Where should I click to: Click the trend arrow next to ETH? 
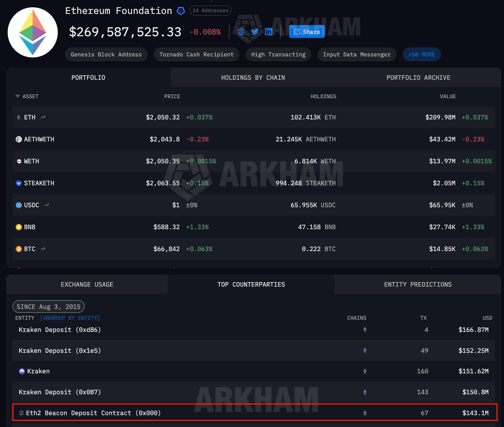pos(43,117)
